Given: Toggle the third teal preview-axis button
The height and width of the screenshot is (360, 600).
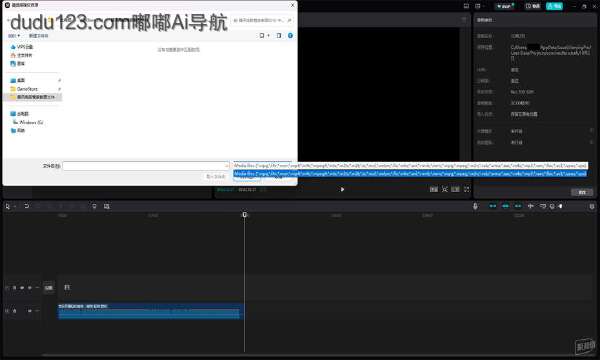Looking at the screenshot, I should (518, 206).
